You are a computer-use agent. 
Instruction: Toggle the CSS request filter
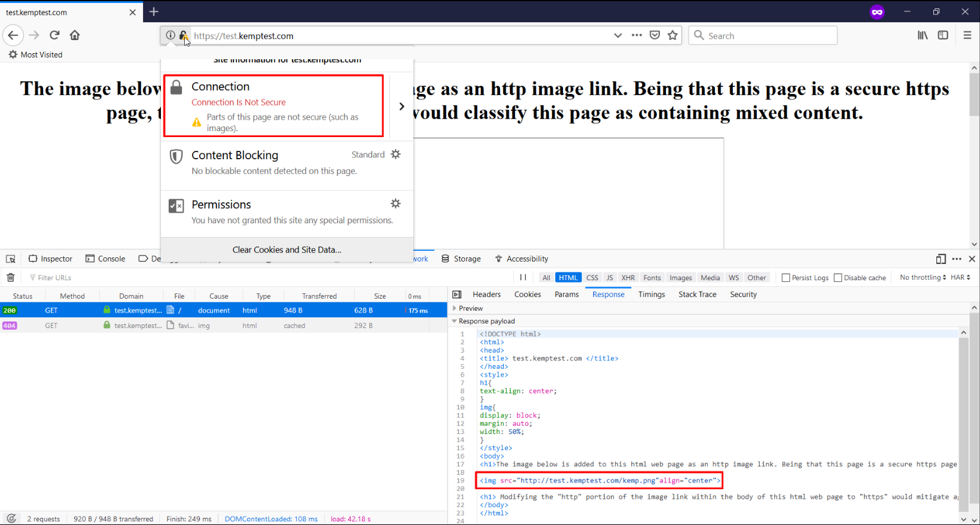(x=592, y=278)
